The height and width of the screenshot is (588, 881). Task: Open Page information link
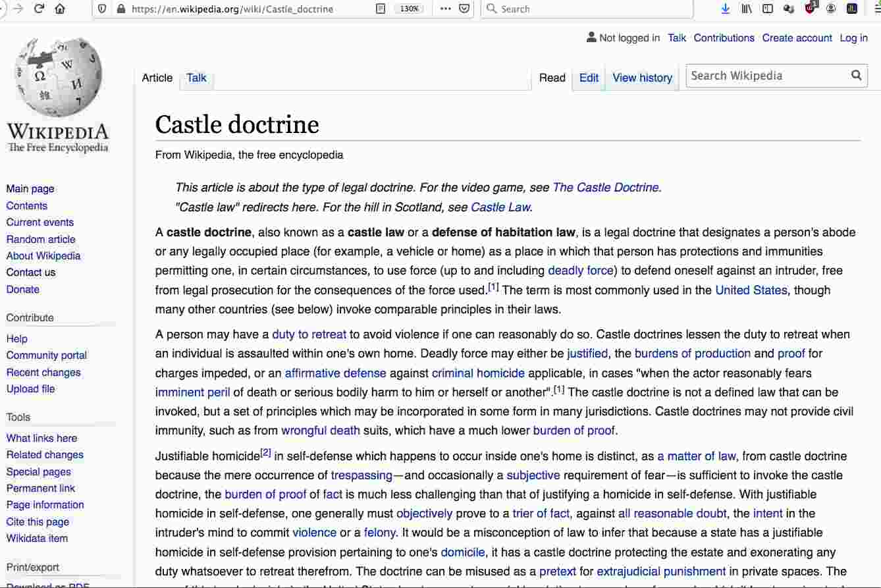click(x=45, y=505)
